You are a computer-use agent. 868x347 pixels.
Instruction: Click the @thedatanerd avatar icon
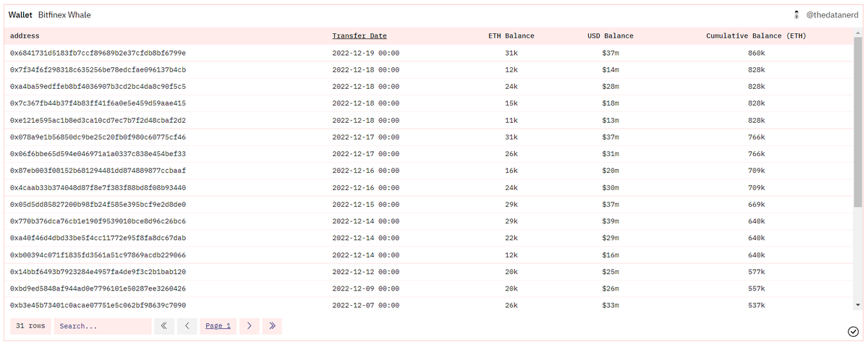tap(797, 14)
